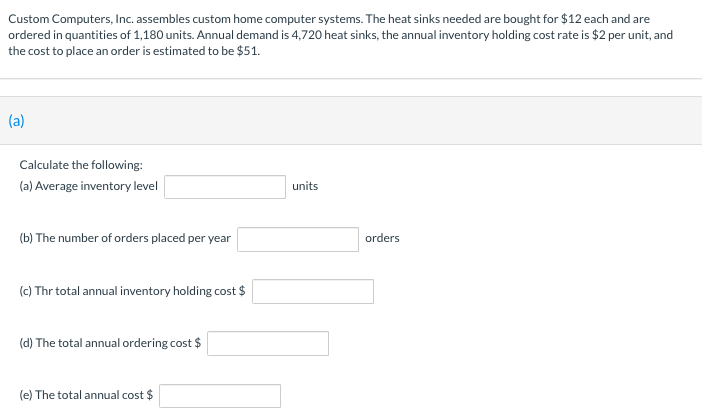Screen dimensions: 702x420
Task: Click the "units" text beside first field
Action: pos(305,187)
